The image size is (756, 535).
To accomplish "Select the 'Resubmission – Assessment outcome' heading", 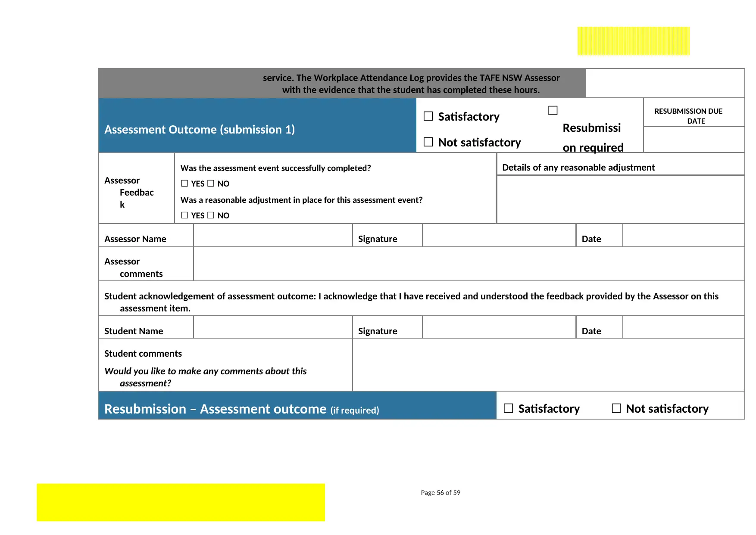I will pos(242,409).
